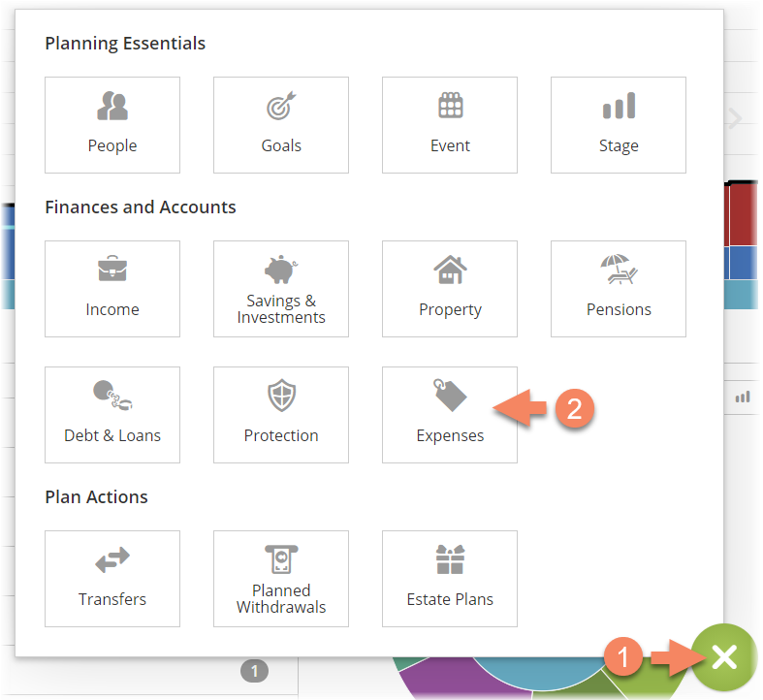Choose the Stage bar chart tile

click(619, 125)
